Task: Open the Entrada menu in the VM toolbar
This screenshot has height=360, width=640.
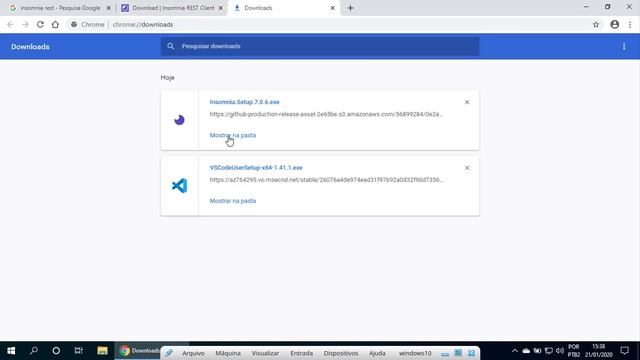Action: [302, 353]
